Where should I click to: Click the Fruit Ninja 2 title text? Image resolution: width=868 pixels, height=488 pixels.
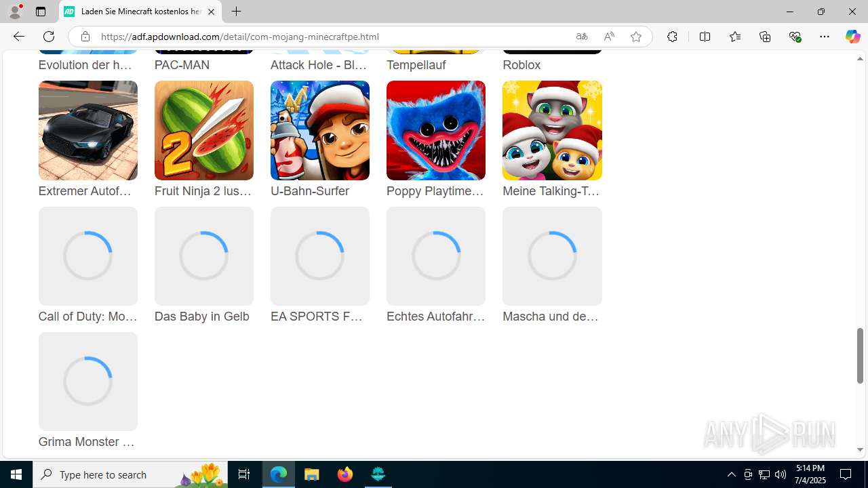click(x=203, y=191)
